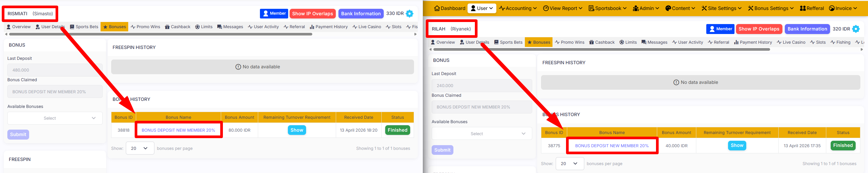
Task: Open Bank Information for RISMIATI
Action: pos(361,13)
